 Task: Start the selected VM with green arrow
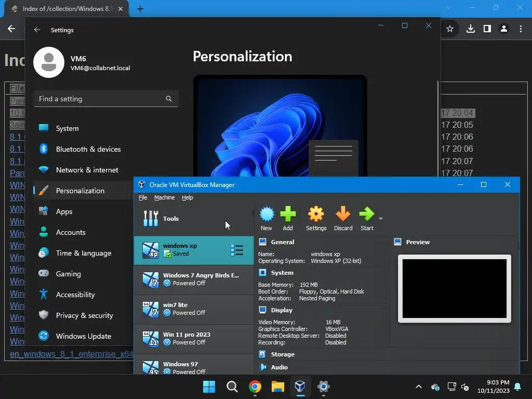coord(367,219)
